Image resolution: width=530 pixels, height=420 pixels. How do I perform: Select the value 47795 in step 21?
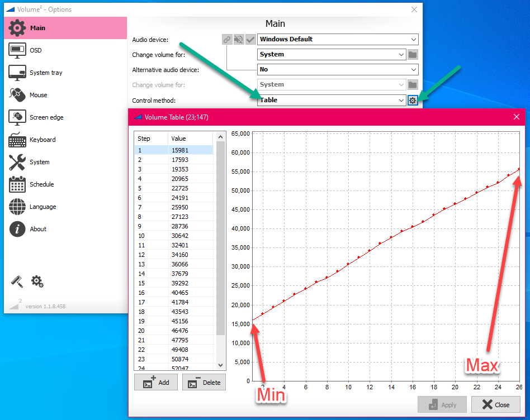click(180, 340)
